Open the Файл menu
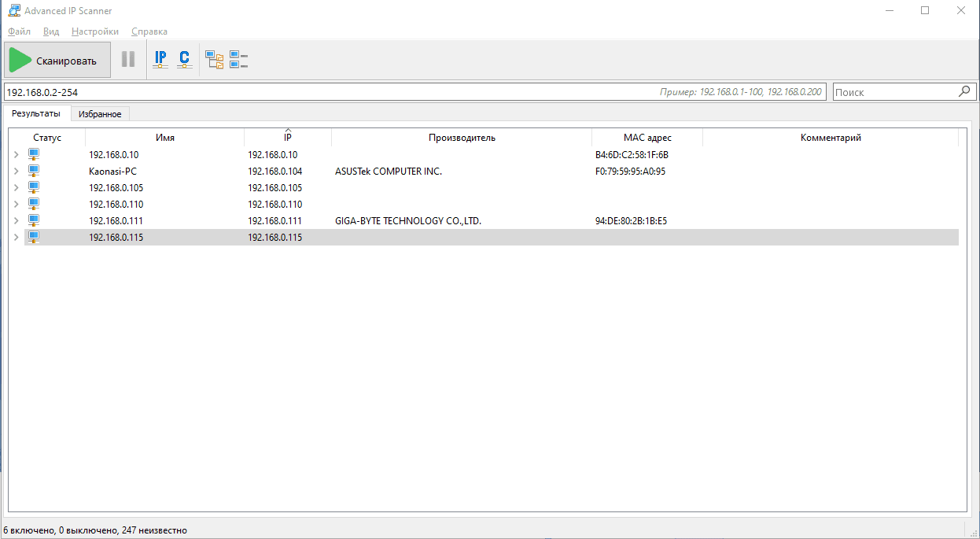The image size is (980, 539). coord(19,31)
